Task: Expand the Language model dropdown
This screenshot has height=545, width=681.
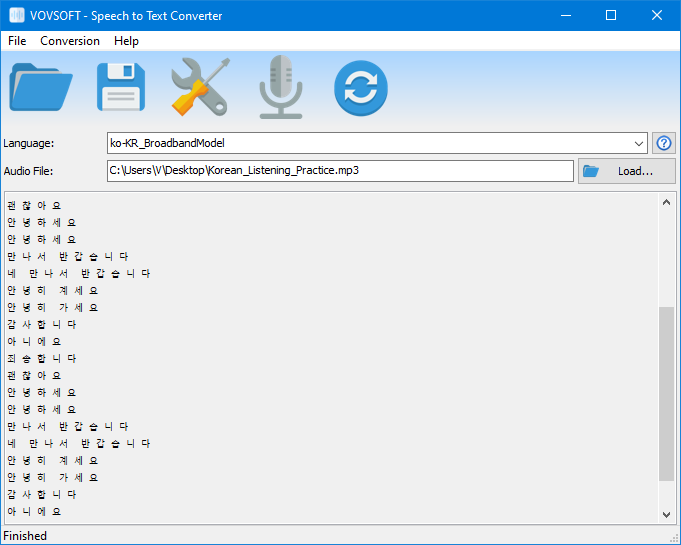Action: tap(638, 143)
